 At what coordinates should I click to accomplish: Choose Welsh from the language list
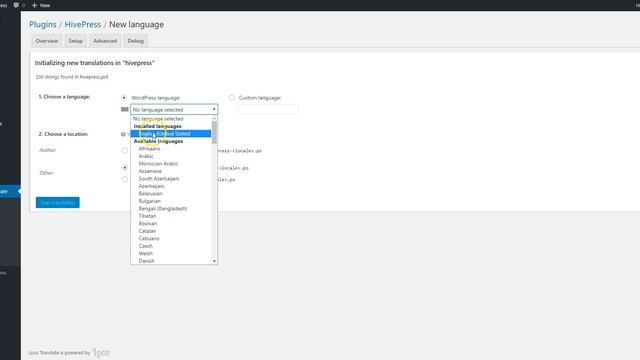click(171, 253)
